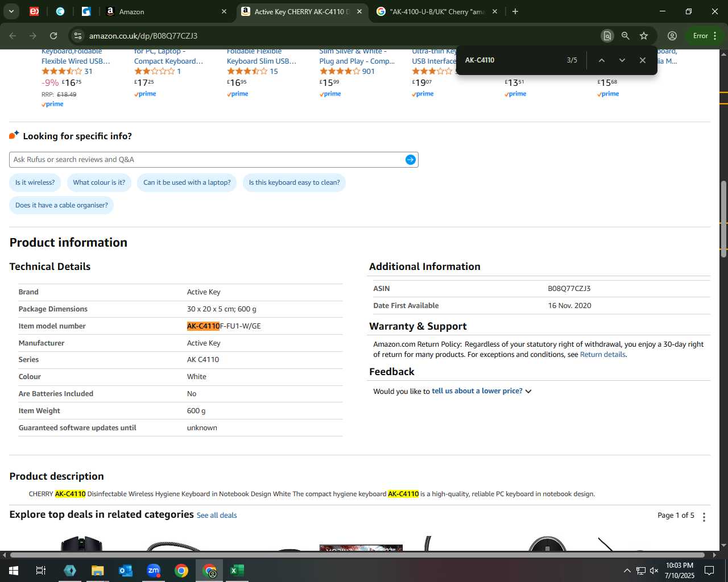Open the Chrome profile icon
728x582 pixels.
[672, 36]
